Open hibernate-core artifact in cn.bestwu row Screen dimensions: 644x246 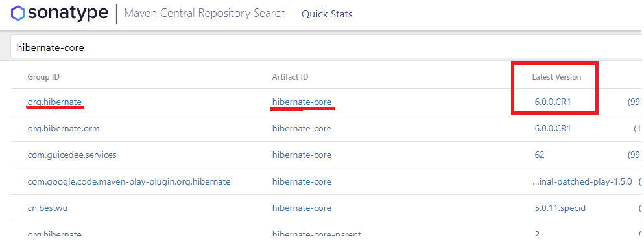coord(302,208)
